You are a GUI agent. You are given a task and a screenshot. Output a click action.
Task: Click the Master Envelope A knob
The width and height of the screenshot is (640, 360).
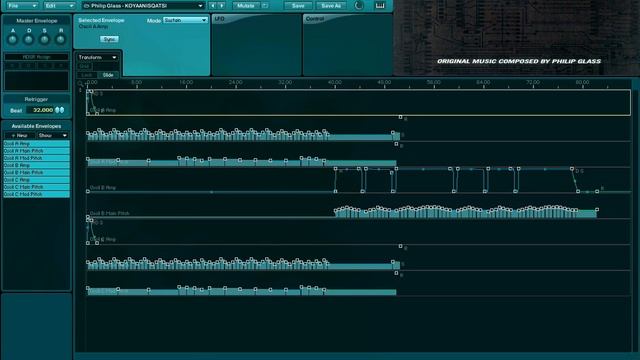13,40
